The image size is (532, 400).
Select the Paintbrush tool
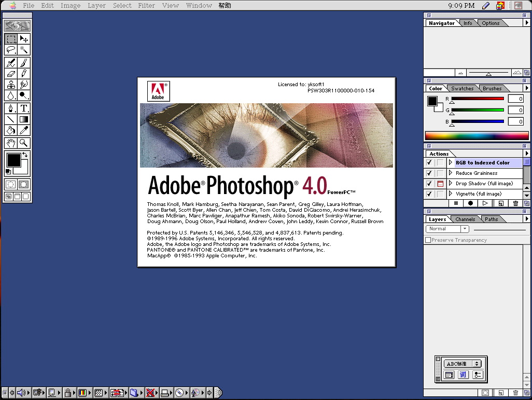[24, 63]
